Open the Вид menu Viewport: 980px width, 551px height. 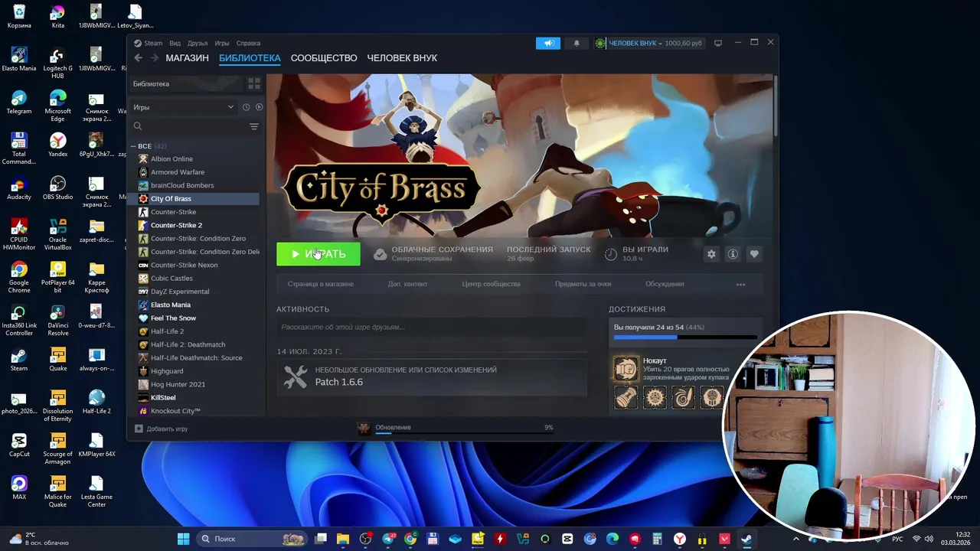click(x=175, y=44)
